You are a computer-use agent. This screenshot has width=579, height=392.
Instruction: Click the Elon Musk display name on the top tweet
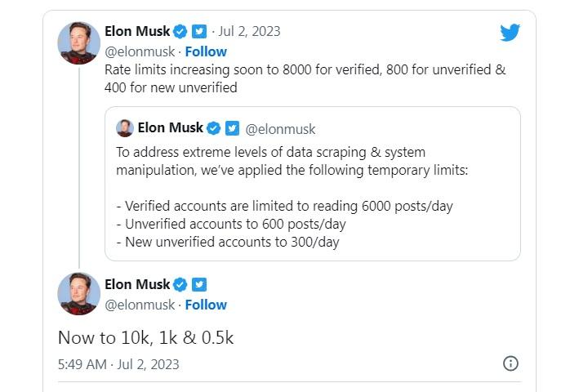(x=137, y=32)
